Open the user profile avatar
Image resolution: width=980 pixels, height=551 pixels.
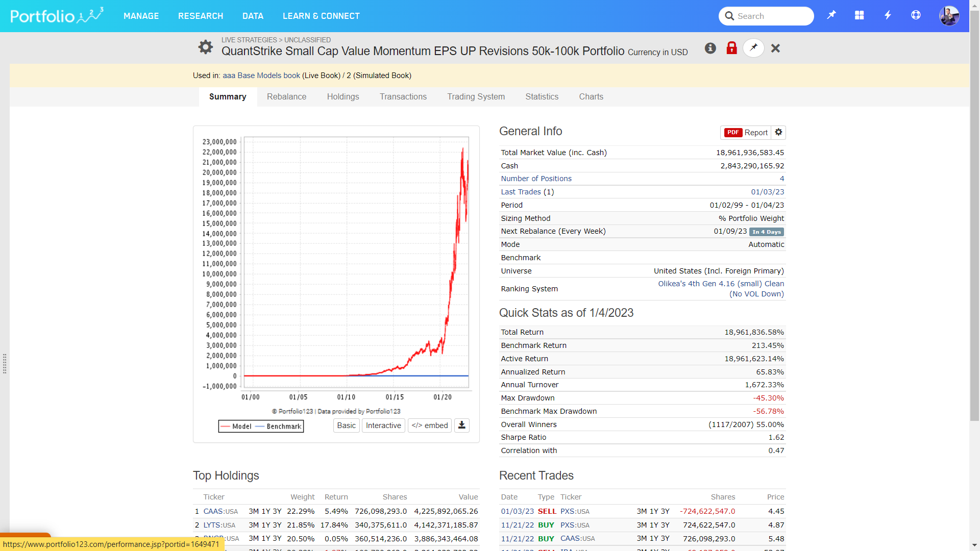pos(949,16)
